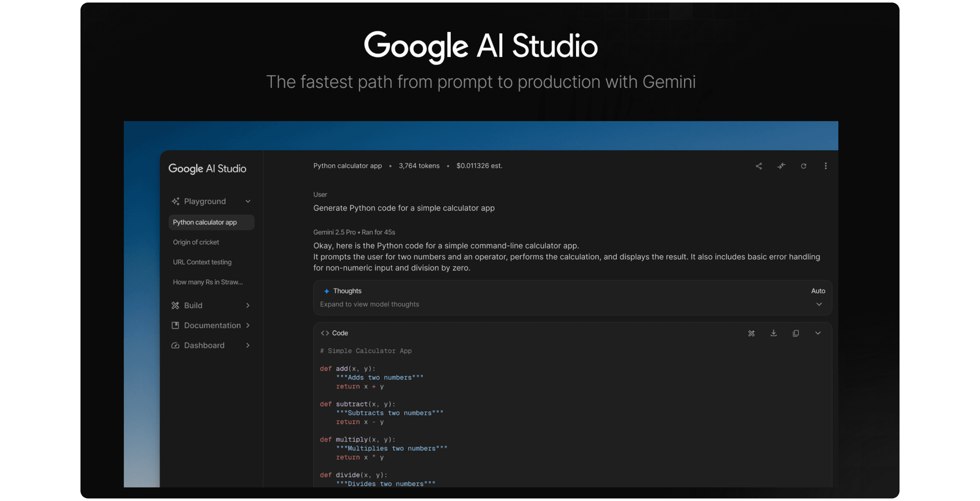This screenshot has height=501, width=980.
Task: Open the Playground menu label
Action: [x=205, y=201]
